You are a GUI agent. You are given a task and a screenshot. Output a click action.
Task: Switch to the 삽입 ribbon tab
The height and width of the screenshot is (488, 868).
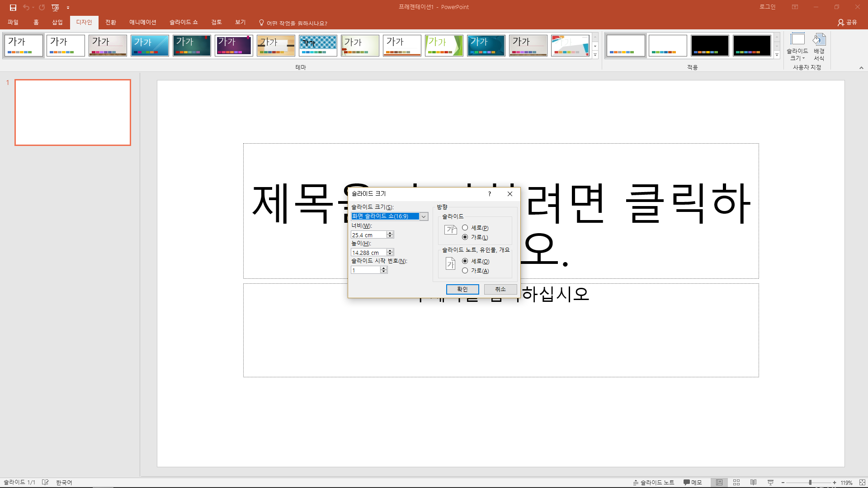point(57,22)
